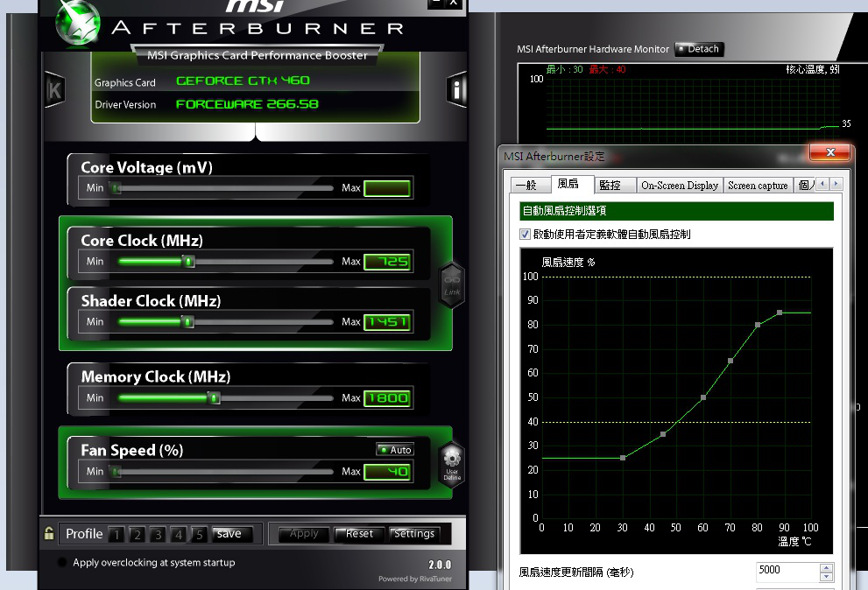Close the MSI Afterburner設定 dialog
The width and height of the screenshot is (868, 590).
tap(829, 152)
